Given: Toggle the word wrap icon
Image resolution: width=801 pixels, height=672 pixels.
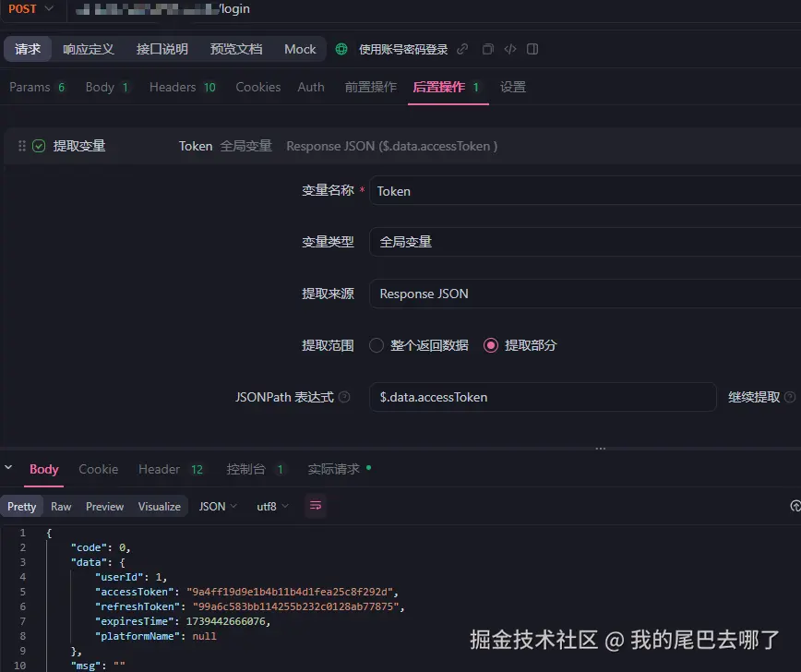Looking at the screenshot, I should (316, 506).
